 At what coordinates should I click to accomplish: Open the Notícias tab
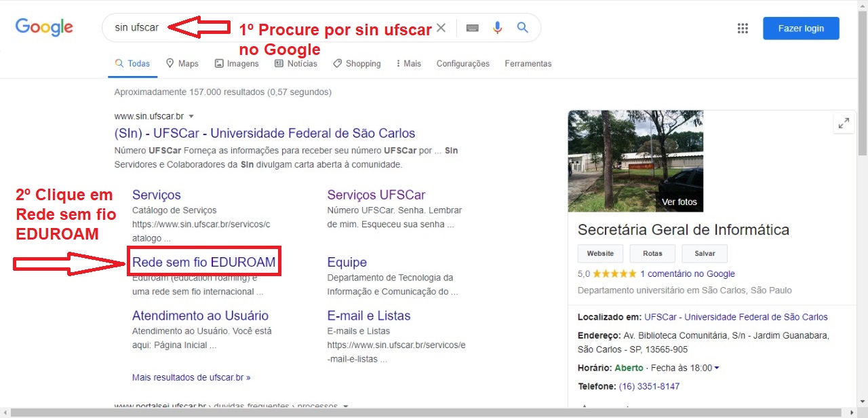pyautogui.click(x=296, y=64)
